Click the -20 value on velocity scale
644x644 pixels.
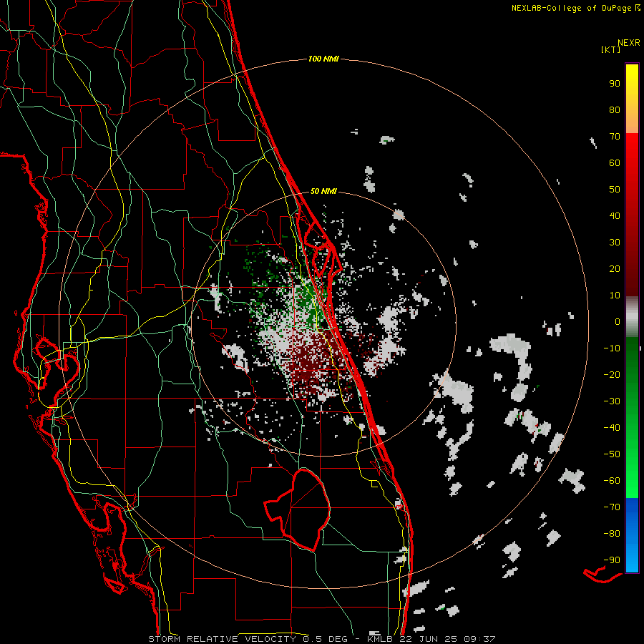tap(612, 374)
